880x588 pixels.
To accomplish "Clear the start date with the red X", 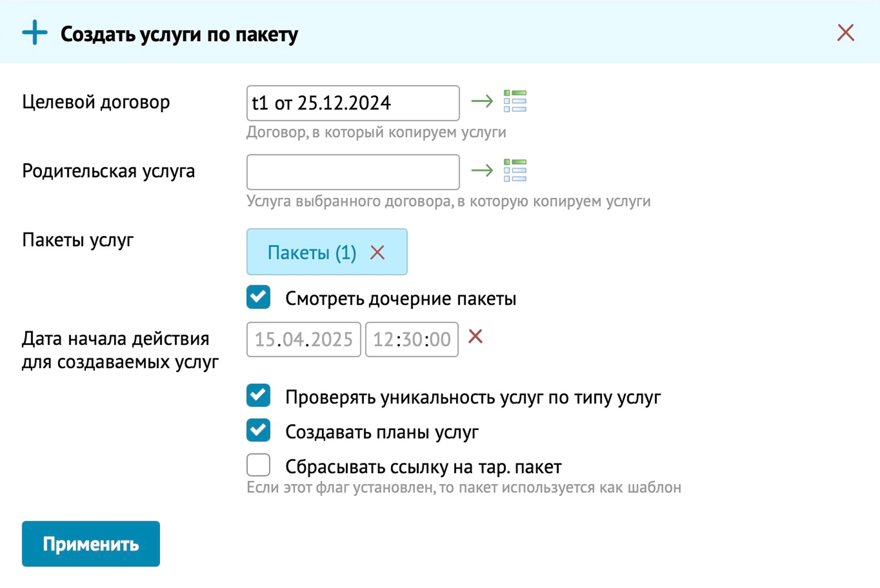I will [x=475, y=336].
